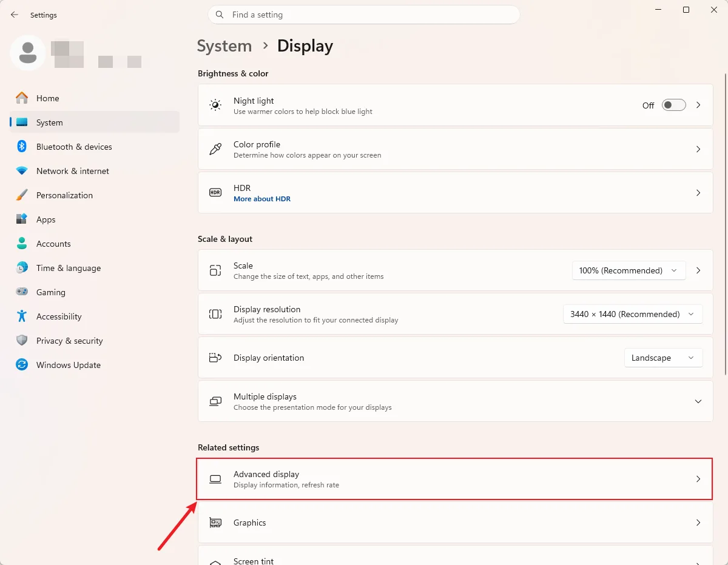This screenshot has height=565, width=728.
Task: Click the Accounts person icon in sidebar
Action: click(x=22, y=244)
